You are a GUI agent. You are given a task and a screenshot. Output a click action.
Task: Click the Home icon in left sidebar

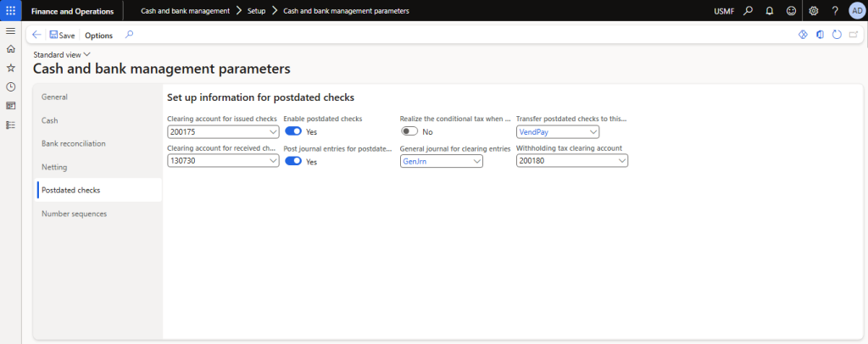(x=10, y=49)
